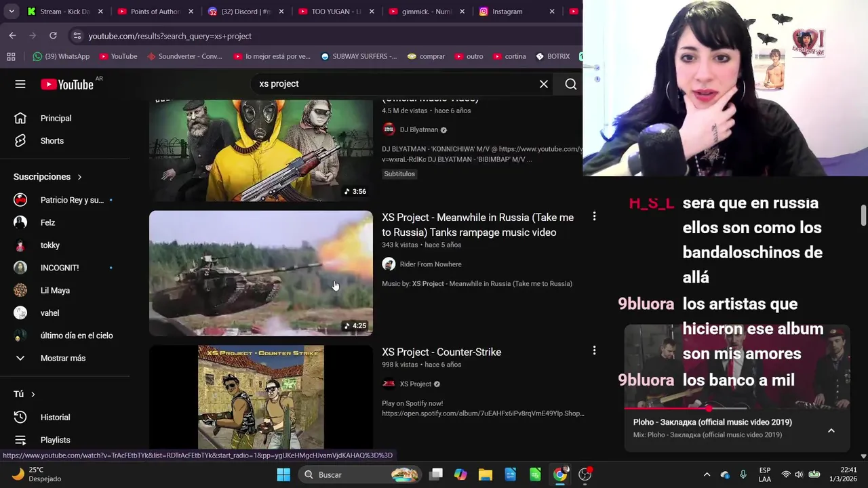The height and width of the screenshot is (488, 868).
Task: Open SUBWAY SURFERS bookmark
Action: tap(359, 56)
